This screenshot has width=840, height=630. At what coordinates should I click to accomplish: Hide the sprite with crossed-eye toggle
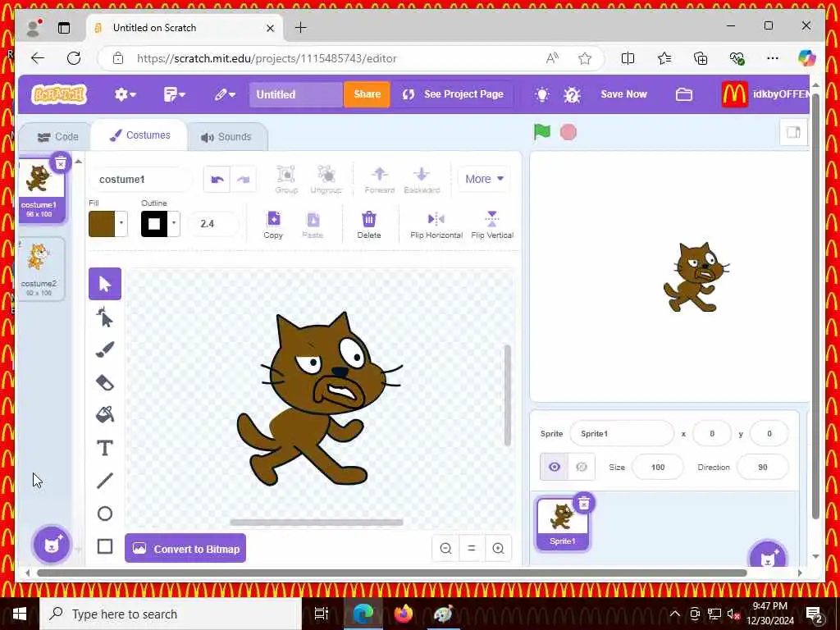(582, 467)
